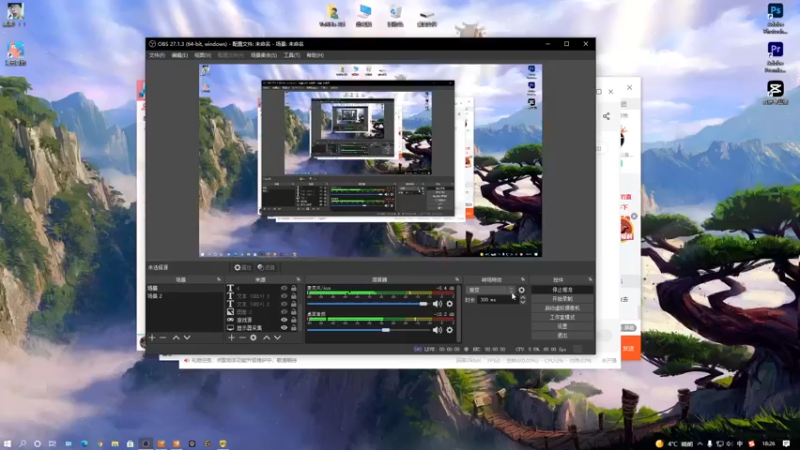Toggle visibility of text (GDI+) 3 source
Image resolution: width=800 pixels, height=450 pixels.
coord(284,296)
